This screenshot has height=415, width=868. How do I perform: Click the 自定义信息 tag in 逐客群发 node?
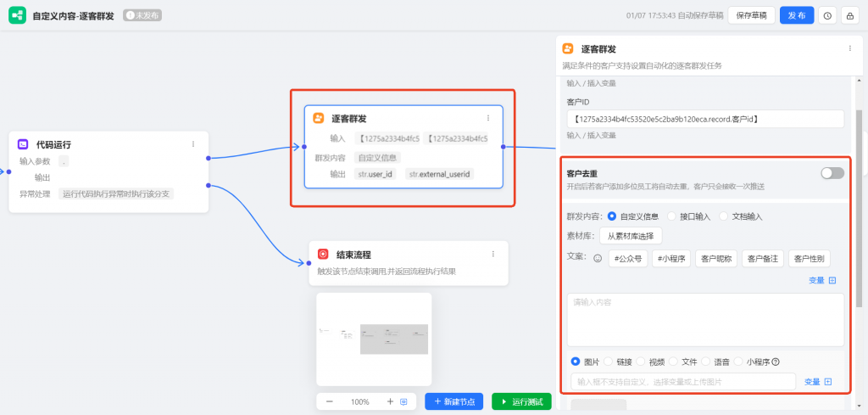[x=377, y=157]
